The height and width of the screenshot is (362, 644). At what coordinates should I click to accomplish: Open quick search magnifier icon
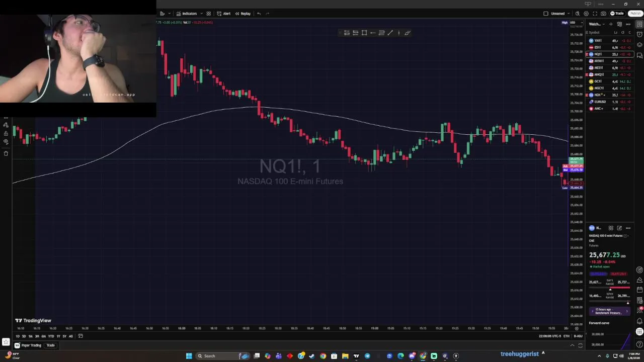[x=578, y=14]
